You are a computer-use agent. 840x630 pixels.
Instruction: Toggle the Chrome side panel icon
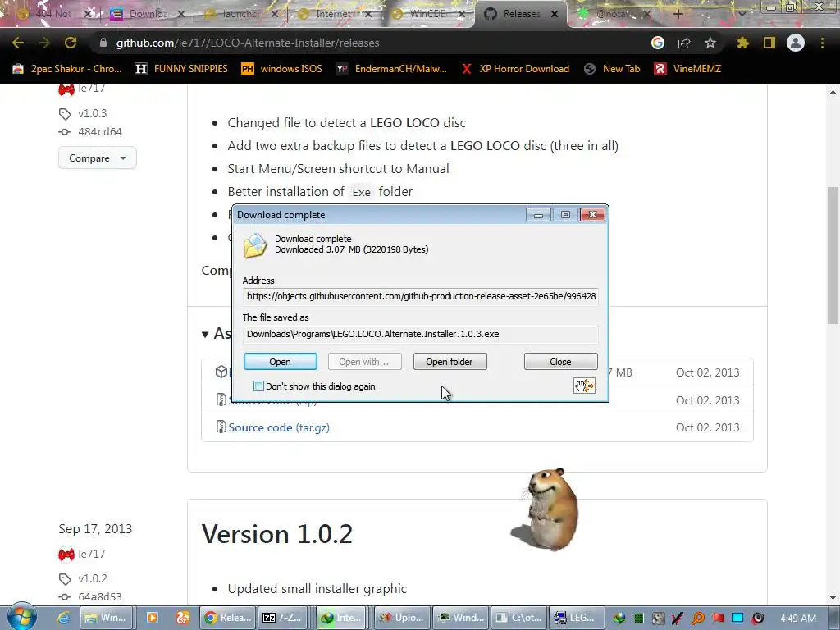tap(769, 43)
